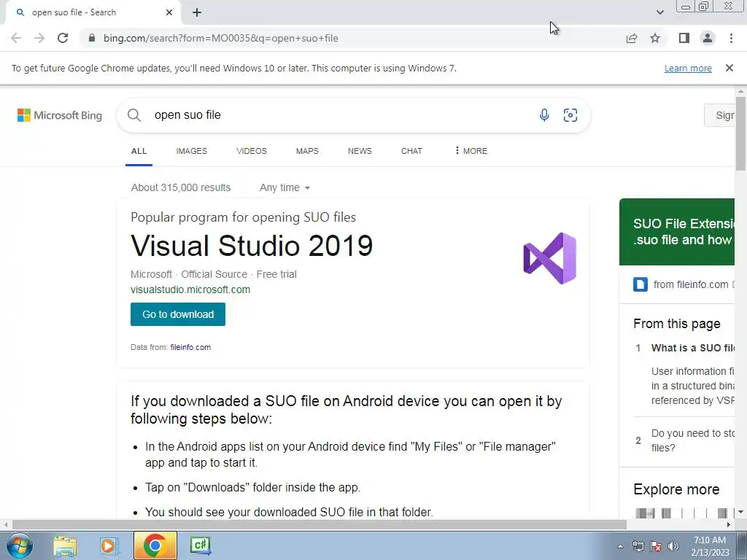Open Action Center flag icon
Image resolution: width=747 pixels, height=560 pixels.
click(x=656, y=547)
